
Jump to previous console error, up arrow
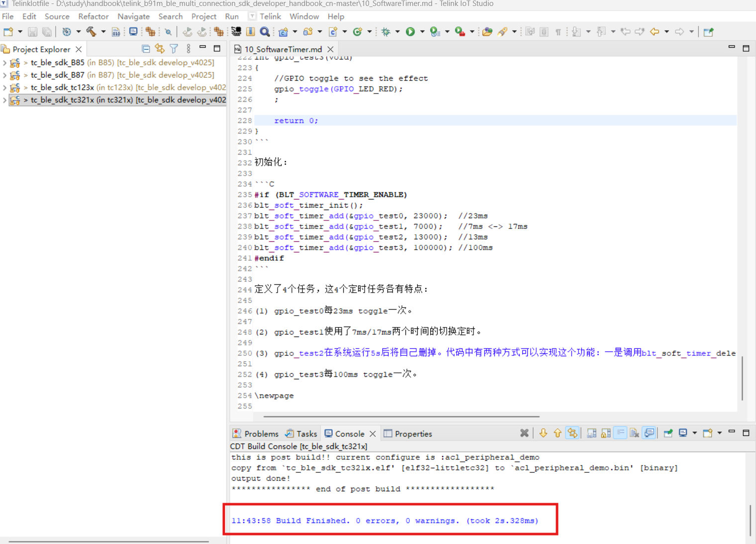pyautogui.click(x=558, y=434)
